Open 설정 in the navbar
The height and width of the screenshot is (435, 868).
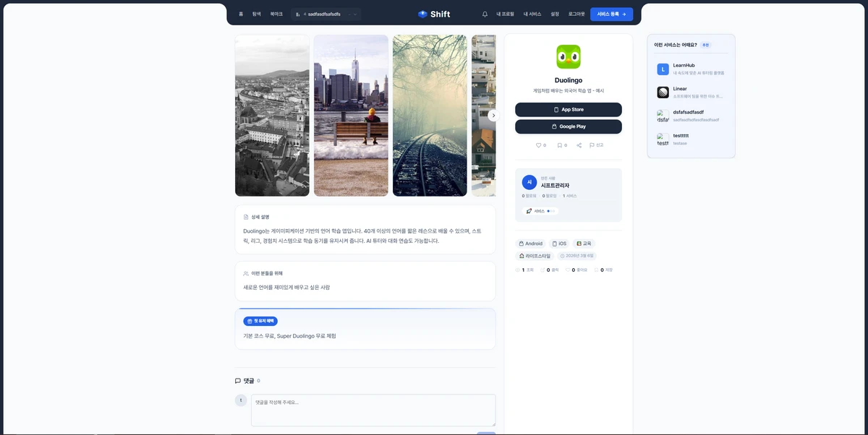click(555, 14)
